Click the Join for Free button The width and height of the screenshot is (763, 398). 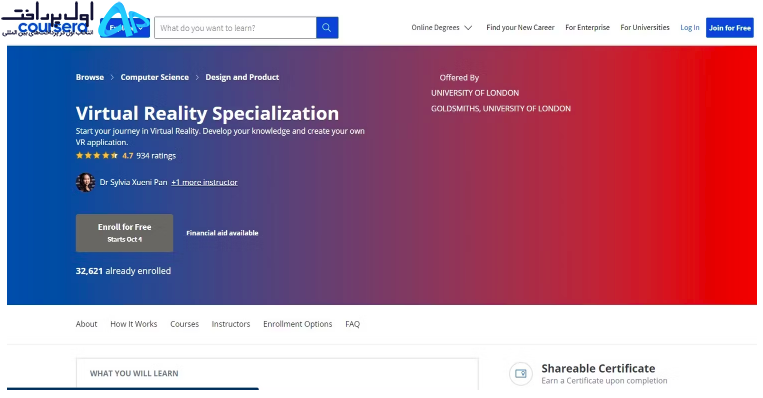(730, 28)
